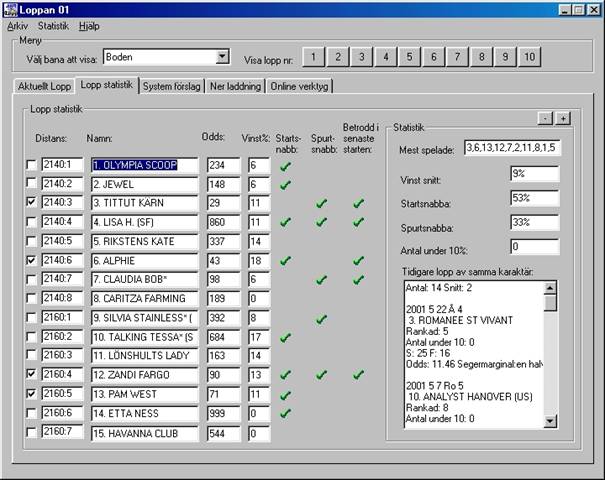Viewport: 605px width, 480px height.
Task: Click the Spurtsnabb checkmark for SILVIA STAINLESS
Action: [x=321, y=319]
